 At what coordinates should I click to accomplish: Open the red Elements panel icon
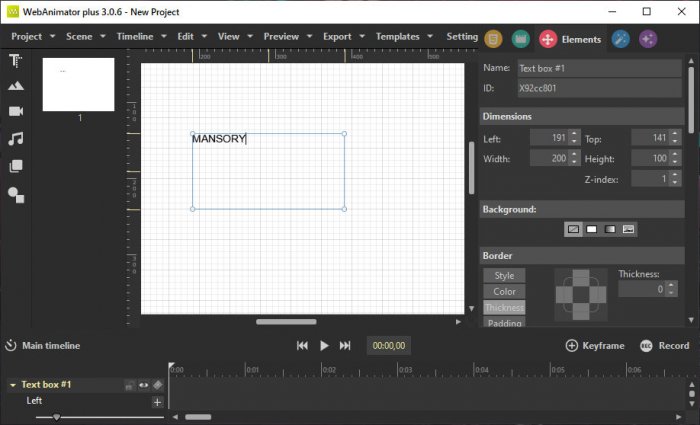[x=548, y=39]
